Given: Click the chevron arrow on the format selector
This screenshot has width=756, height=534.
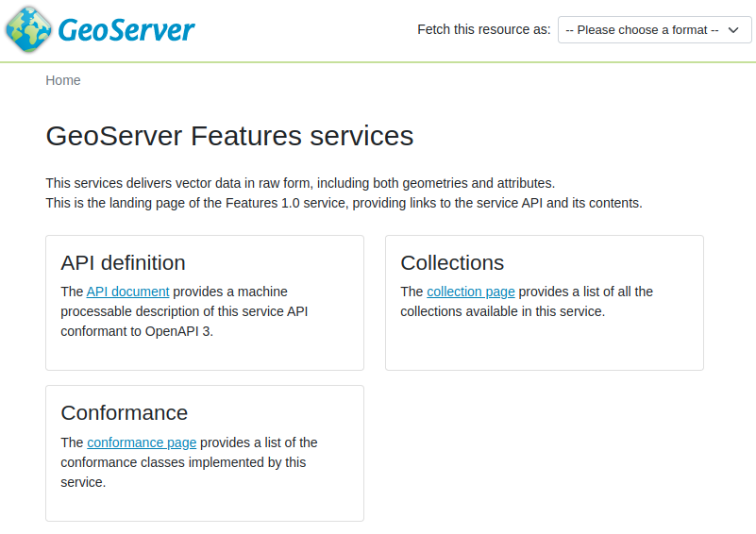Looking at the screenshot, I should coord(733,30).
